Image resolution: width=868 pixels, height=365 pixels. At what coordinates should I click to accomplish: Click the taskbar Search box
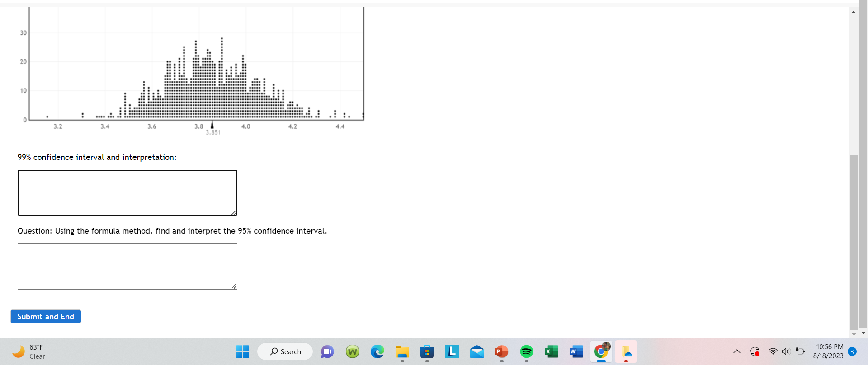[x=285, y=351]
